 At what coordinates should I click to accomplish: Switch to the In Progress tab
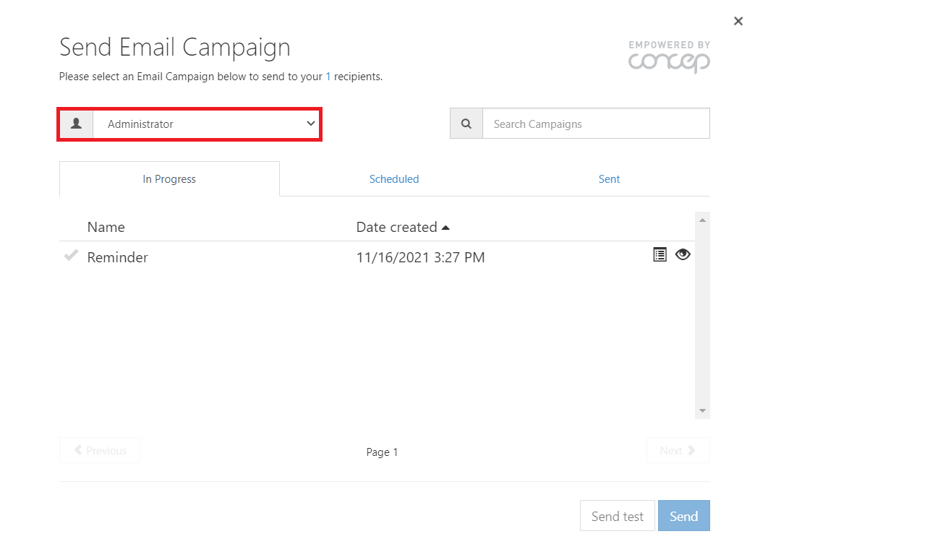tap(169, 179)
